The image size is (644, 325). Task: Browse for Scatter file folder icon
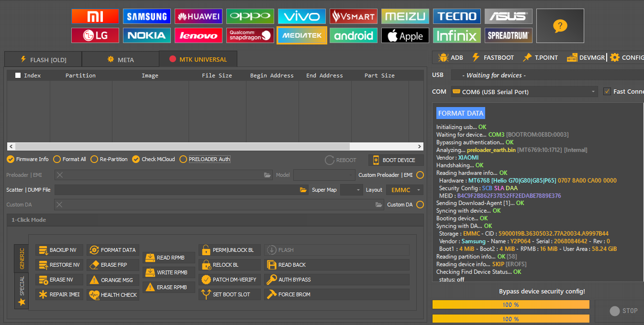click(303, 190)
